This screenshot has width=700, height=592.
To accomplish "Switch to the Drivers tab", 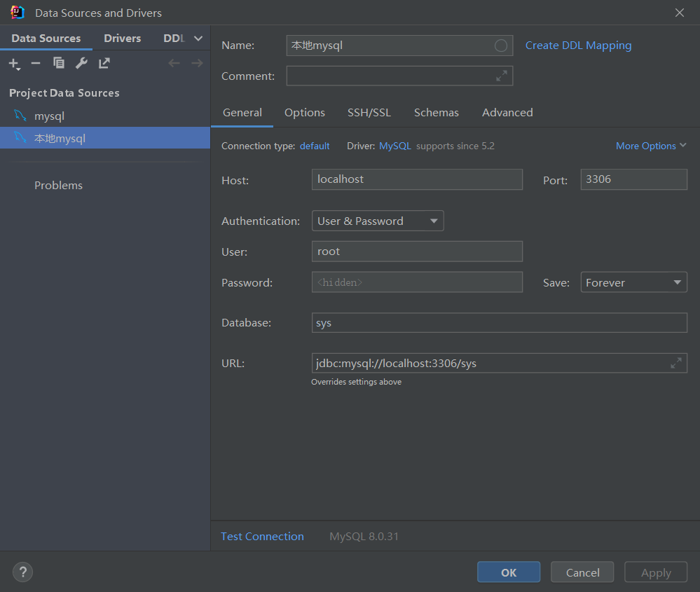I will (x=123, y=39).
